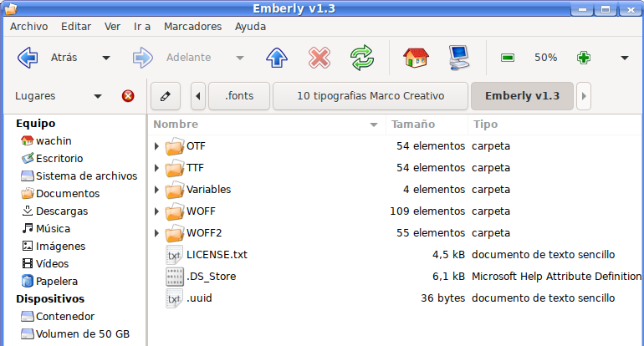Open the Editar menu

point(76,27)
